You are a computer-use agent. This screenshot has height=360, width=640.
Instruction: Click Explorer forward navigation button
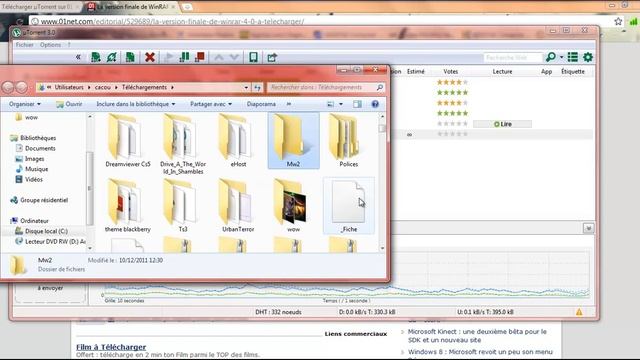pos(22,87)
